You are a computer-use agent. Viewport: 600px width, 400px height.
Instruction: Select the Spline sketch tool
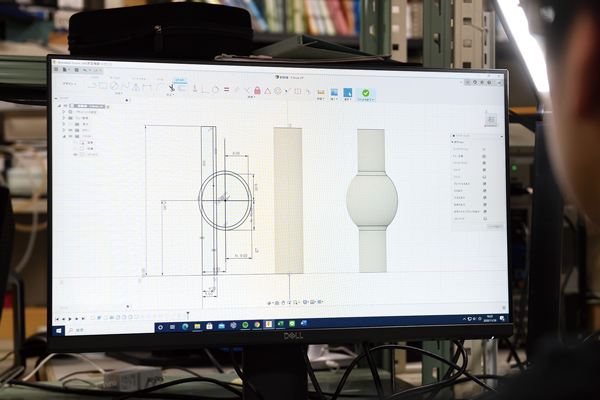(125, 87)
